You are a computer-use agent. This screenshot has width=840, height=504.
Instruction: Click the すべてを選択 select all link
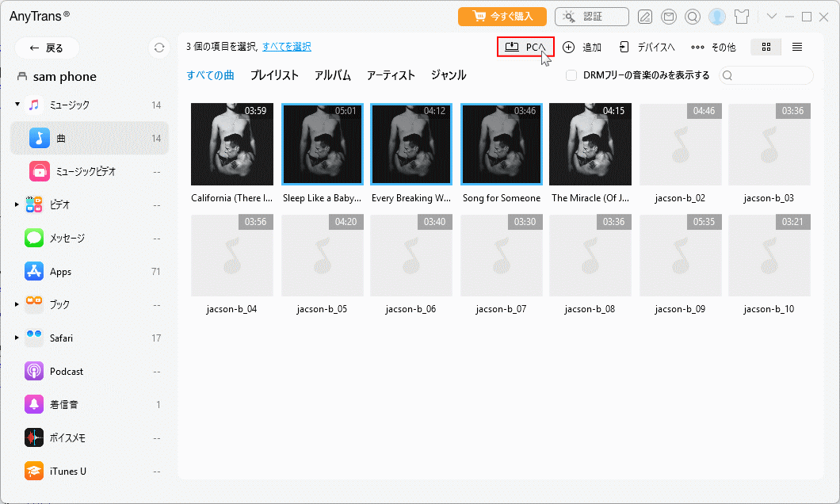coord(287,47)
